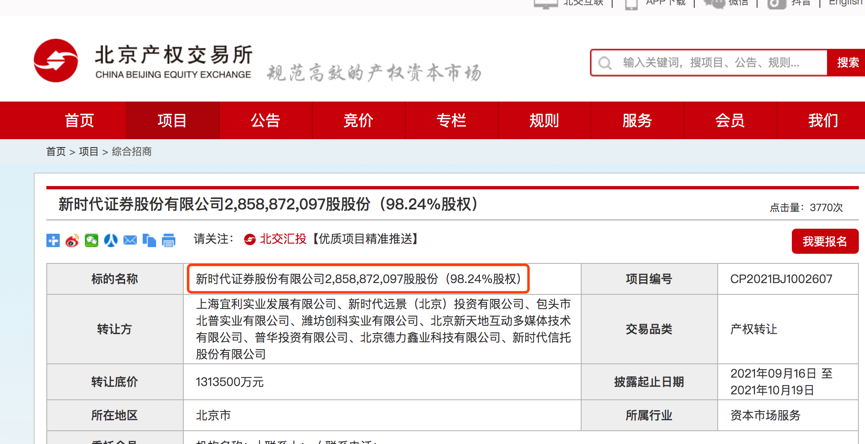Image resolution: width=865 pixels, height=444 pixels.
Task: Open the 会员 navigation tab
Action: [x=730, y=120]
